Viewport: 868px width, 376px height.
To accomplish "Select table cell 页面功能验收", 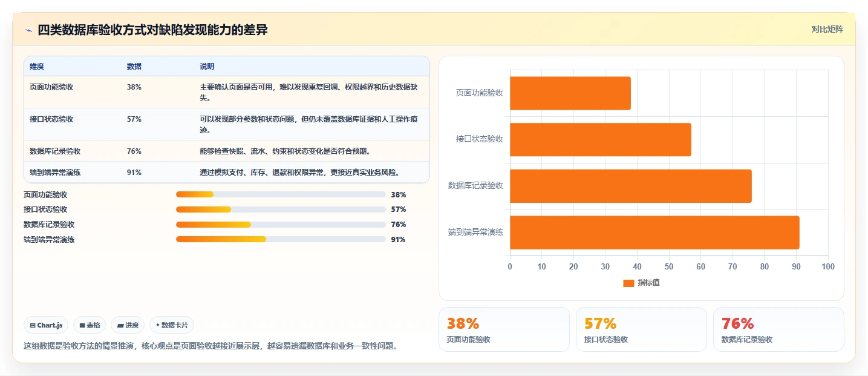I will tap(51, 87).
